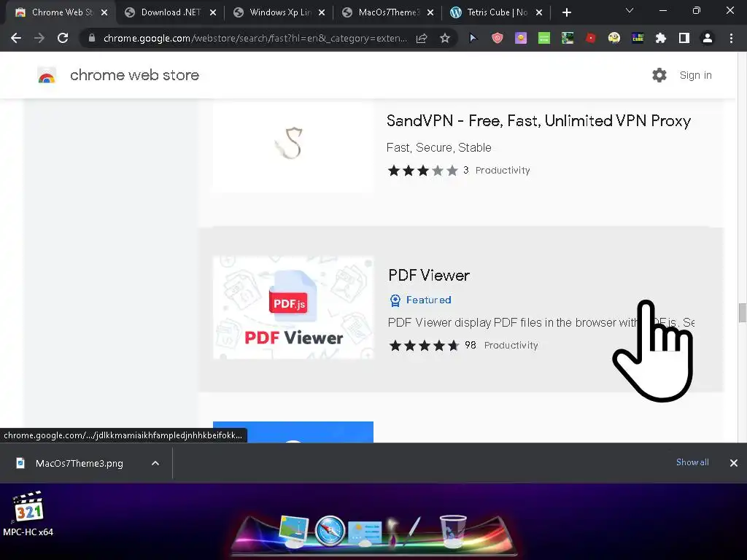Image resolution: width=747 pixels, height=560 pixels.
Task: Click the share page icon in address bar
Action: click(422, 38)
